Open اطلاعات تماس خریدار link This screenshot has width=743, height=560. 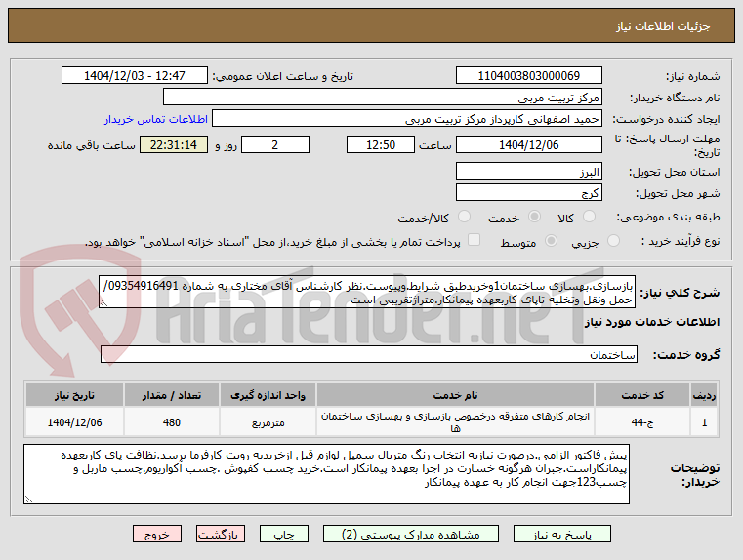tap(156, 119)
